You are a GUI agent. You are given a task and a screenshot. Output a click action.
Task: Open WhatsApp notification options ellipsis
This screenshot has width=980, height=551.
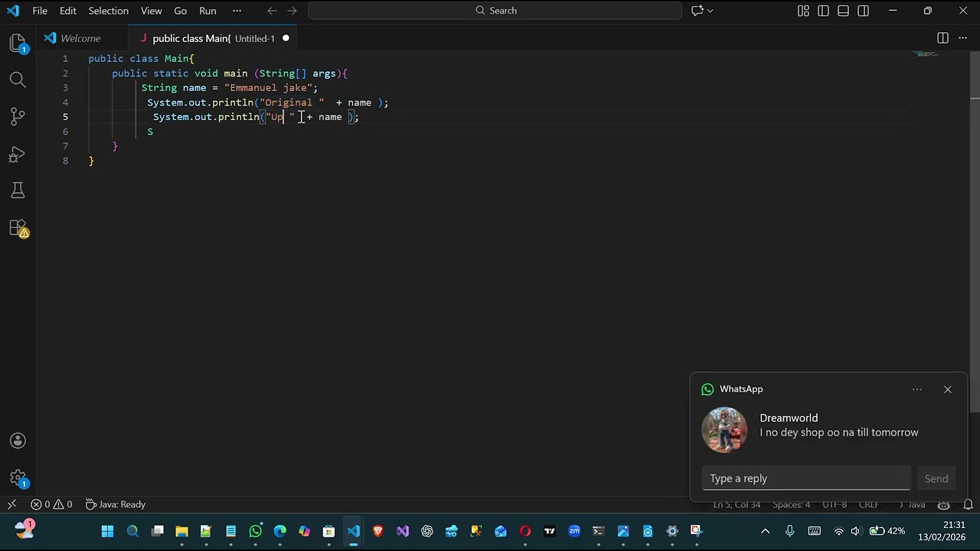[916, 390]
